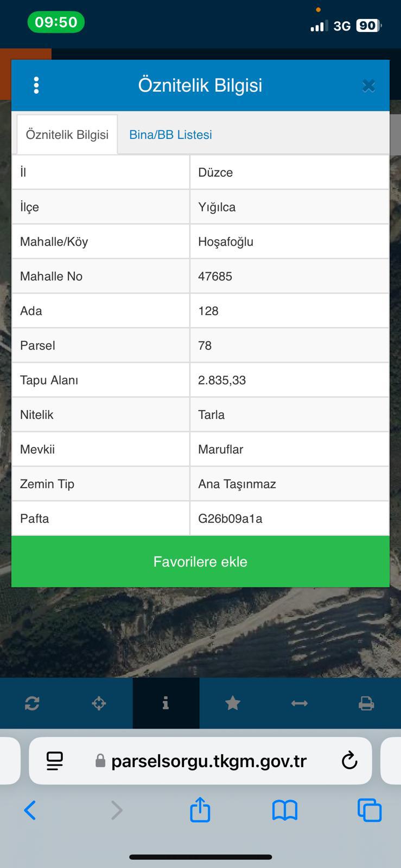Close the Öznitelik Bilgisi panel

[368, 86]
